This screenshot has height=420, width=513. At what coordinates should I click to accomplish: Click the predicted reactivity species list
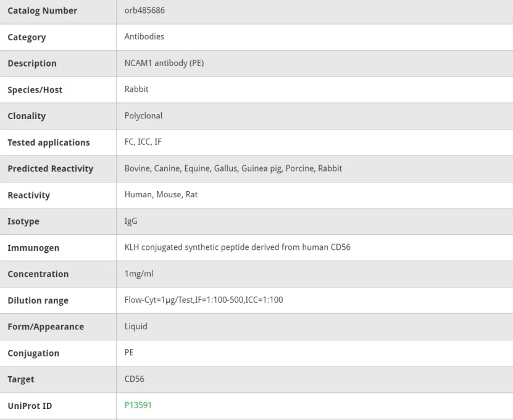point(233,168)
